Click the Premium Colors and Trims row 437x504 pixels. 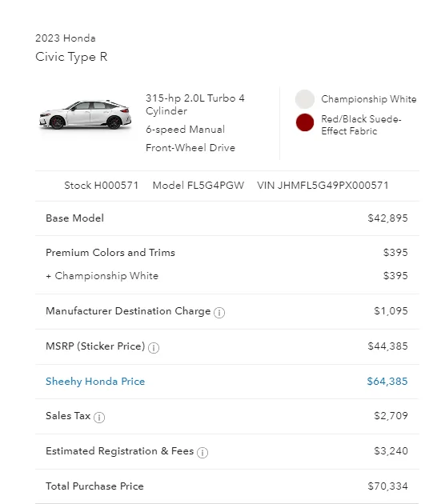click(x=227, y=253)
